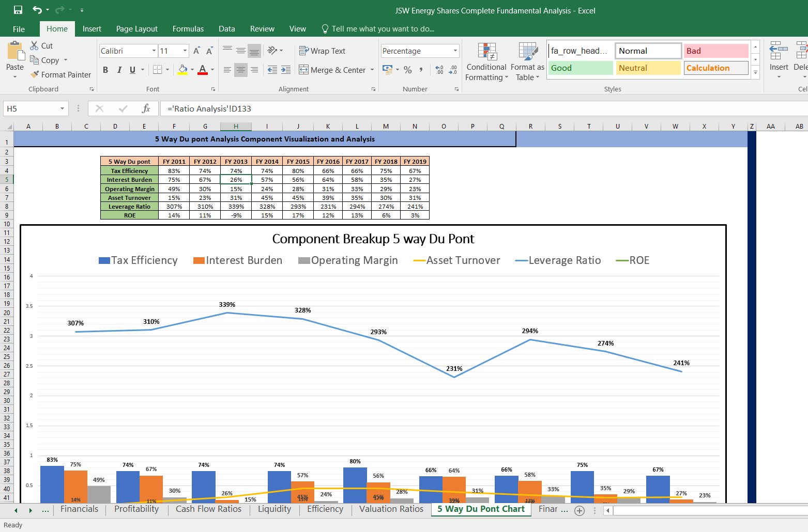Screen dimensions: 808x532
Task: Click the Paste clipboard icon
Action: (15, 52)
